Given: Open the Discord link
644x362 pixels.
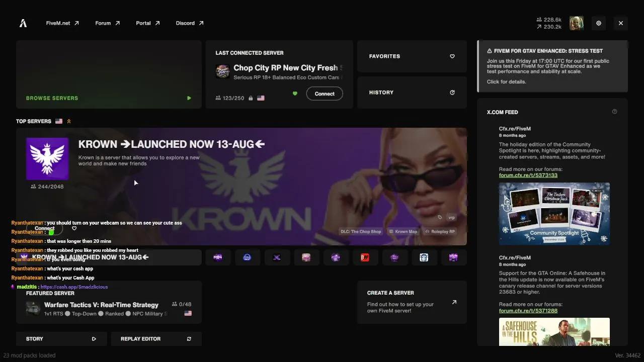Looking at the screenshot, I should pos(190,23).
